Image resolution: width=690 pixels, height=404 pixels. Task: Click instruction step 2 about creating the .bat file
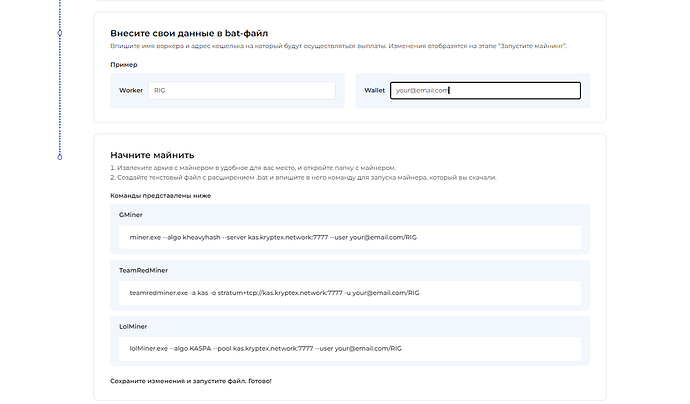[x=303, y=178]
